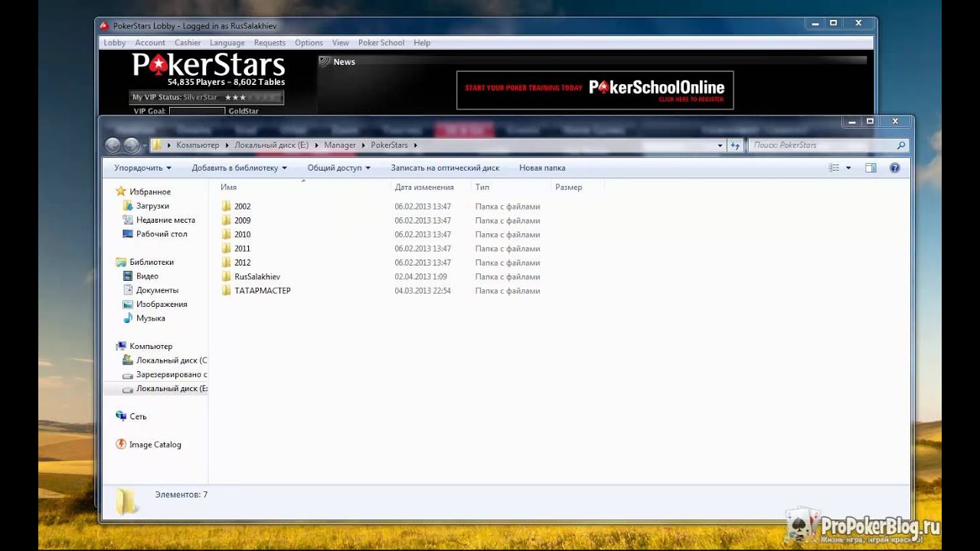
Task: Click the folder icon of 2009
Action: (226, 220)
